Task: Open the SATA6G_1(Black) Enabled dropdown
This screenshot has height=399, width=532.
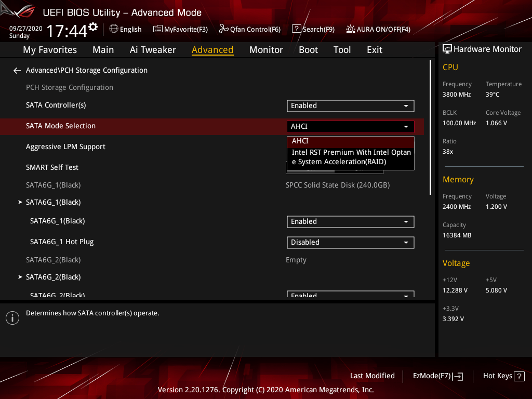Action: click(x=351, y=222)
